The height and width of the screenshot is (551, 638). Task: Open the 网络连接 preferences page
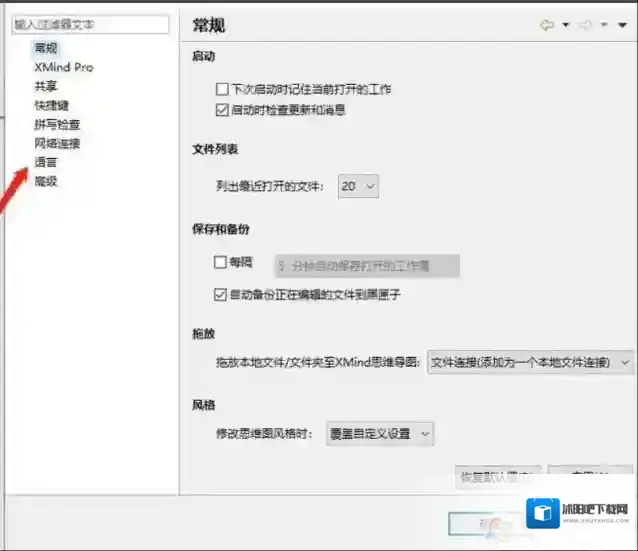pos(57,143)
